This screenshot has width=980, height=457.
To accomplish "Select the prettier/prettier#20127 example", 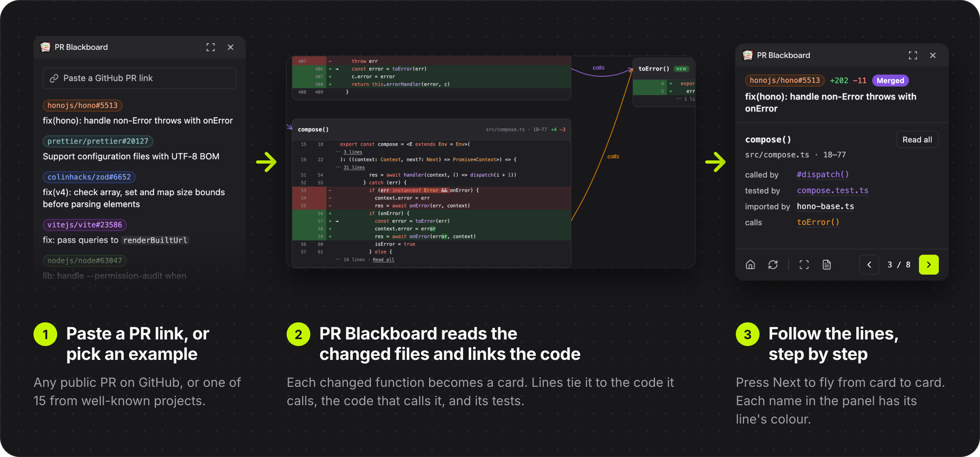I will click(98, 141).
